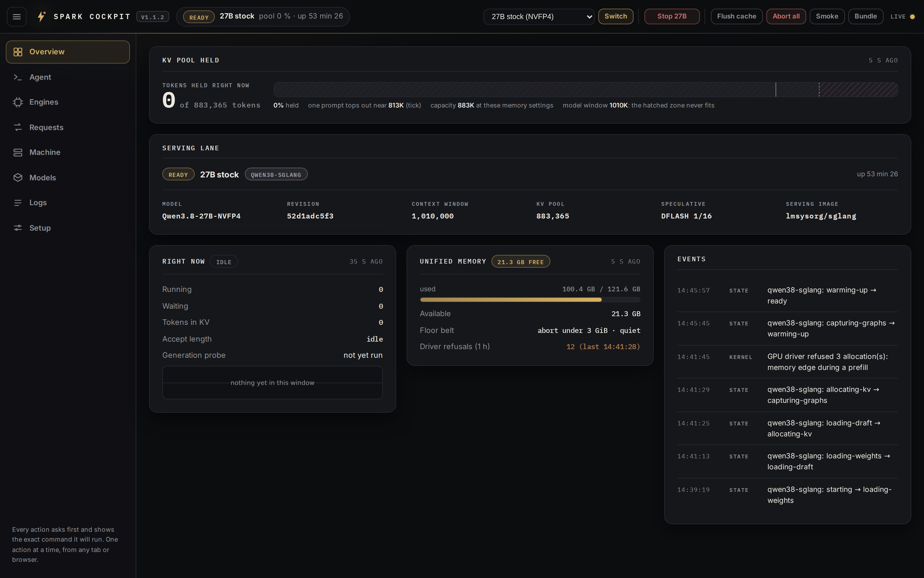Click serving image lmsysorg/sglang

(821, 216)
